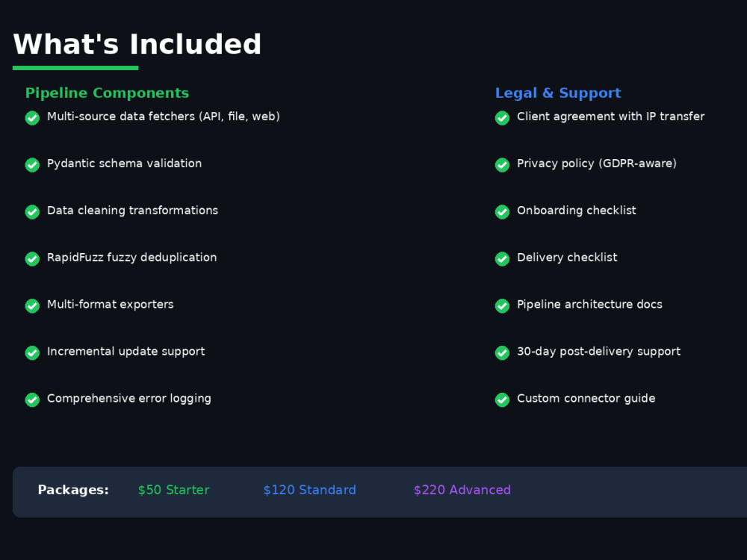Screen dimensions: 747x560
Task: Click the checkmark icon beside Multi-source data fetchers
Action: coord(32,118)
